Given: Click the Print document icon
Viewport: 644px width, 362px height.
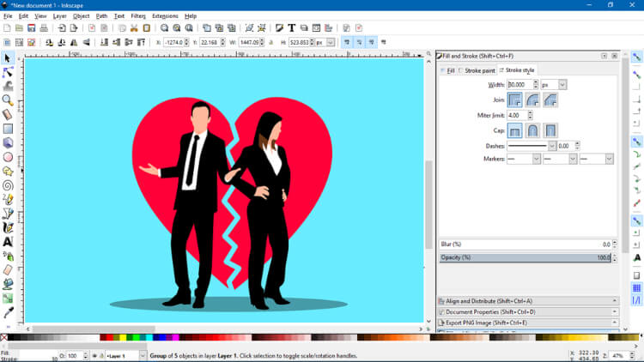Looking at the screenshot, I should click(x=45, y=28).
